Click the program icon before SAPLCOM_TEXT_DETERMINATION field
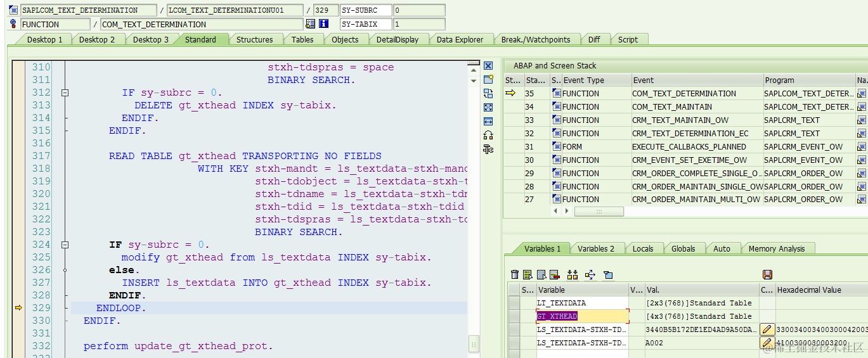The image size is (868, 358). click(13, 10)
